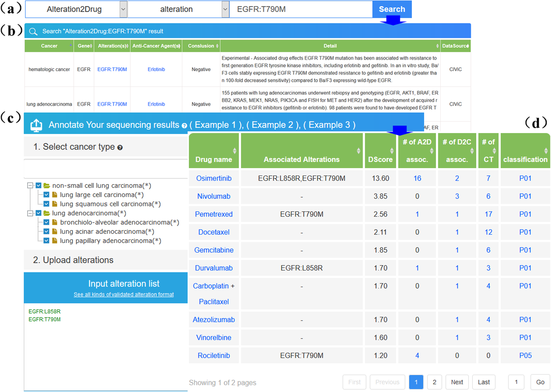The width and height of the screenshot is (551, 392).
Task: Click folder icon of non-small cell lung carcinoma
Action: point(47,186)
